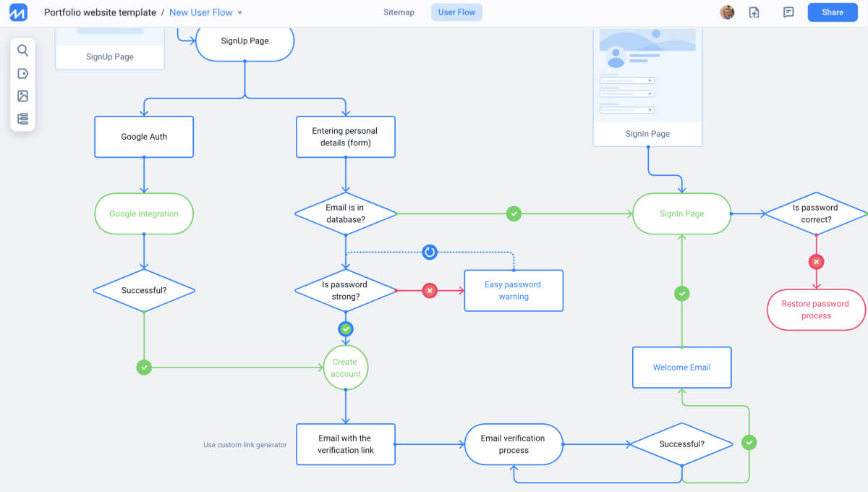
Task: Click the blue loop icon on dotted connector
Action: tap(430, 252)
